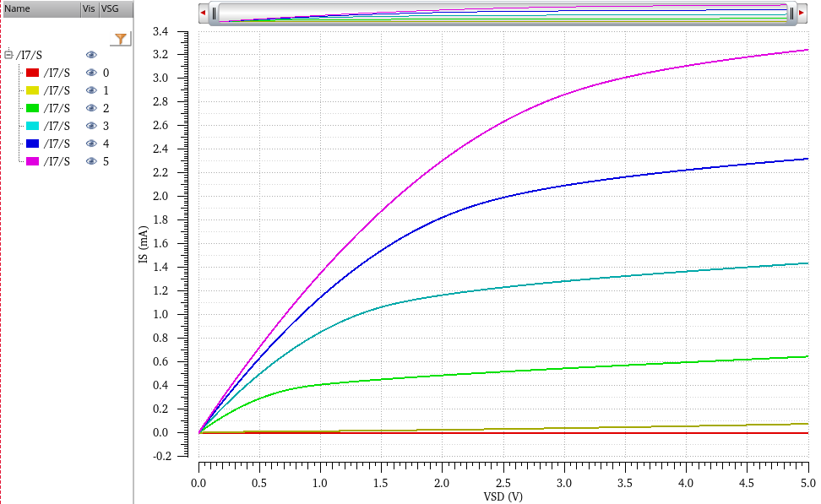Image resolution: width=821 pixels, height=504 pixels.
Task: Hide the VSG 0 trace eye icon
Action: 90,72
